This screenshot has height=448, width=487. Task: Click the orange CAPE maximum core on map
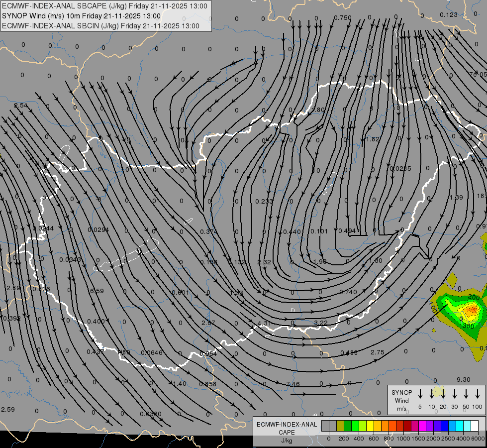(x=472, y=310)
